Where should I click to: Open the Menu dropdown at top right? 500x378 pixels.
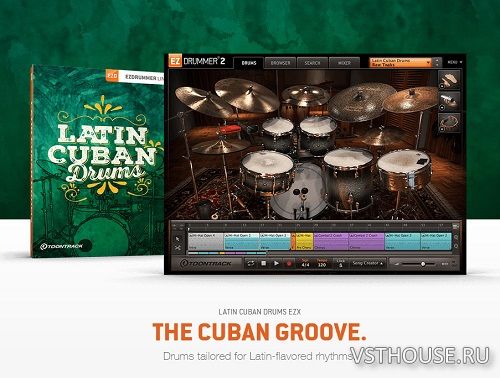[x=455, y=62]
